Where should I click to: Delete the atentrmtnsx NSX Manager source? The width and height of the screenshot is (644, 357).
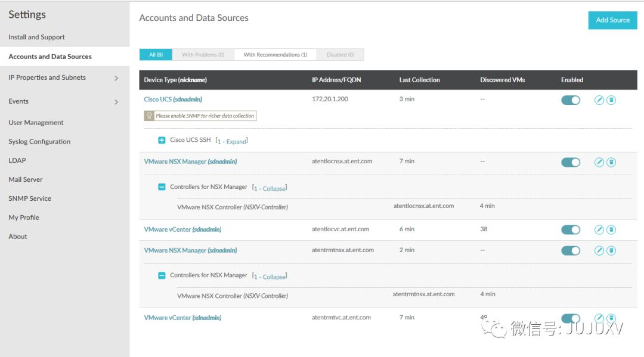coord(611,250)
